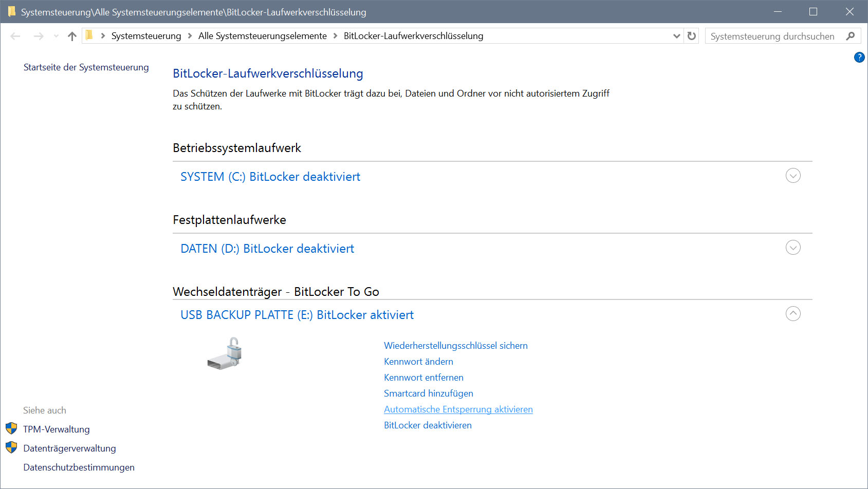Close the BitLocker window
868x489 pixels.
tap(849, 11)
